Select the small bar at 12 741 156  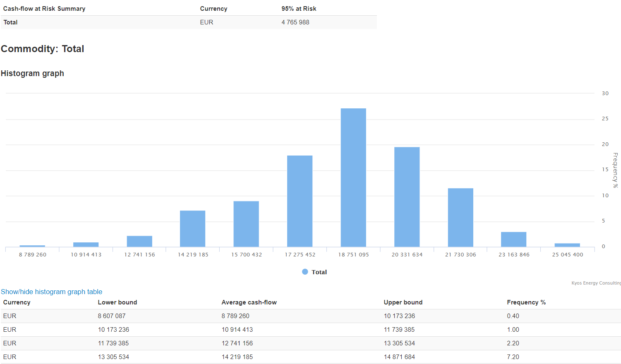(x=139, y=242)
